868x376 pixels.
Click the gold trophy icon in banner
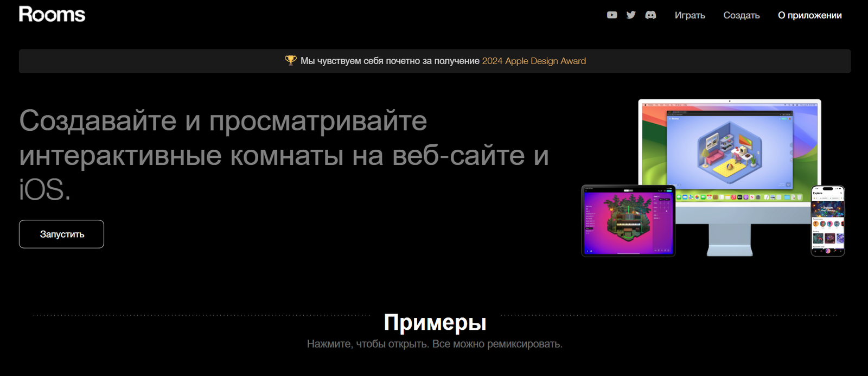tap(291, 60)
